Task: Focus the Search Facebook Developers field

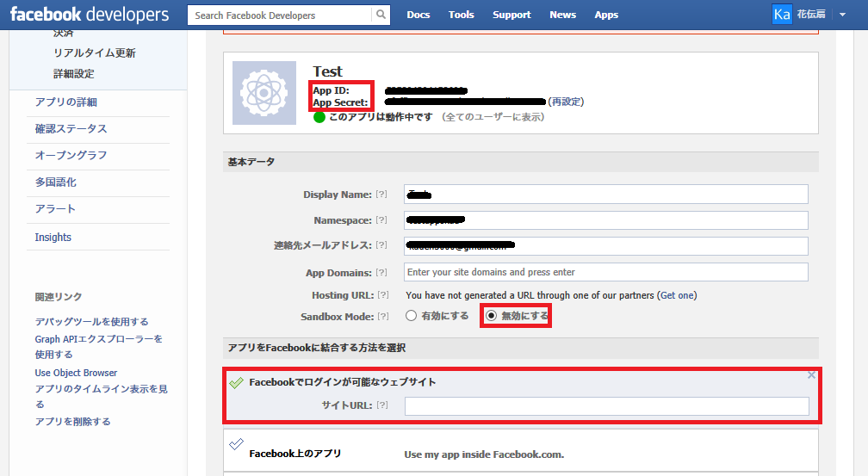Action: [x=280, y=15]
